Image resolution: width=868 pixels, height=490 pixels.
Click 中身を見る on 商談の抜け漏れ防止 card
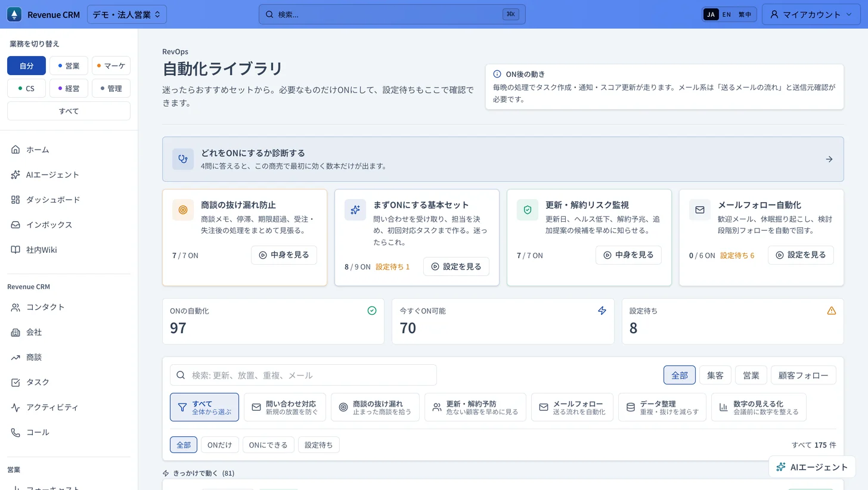[x=284, y=255]
